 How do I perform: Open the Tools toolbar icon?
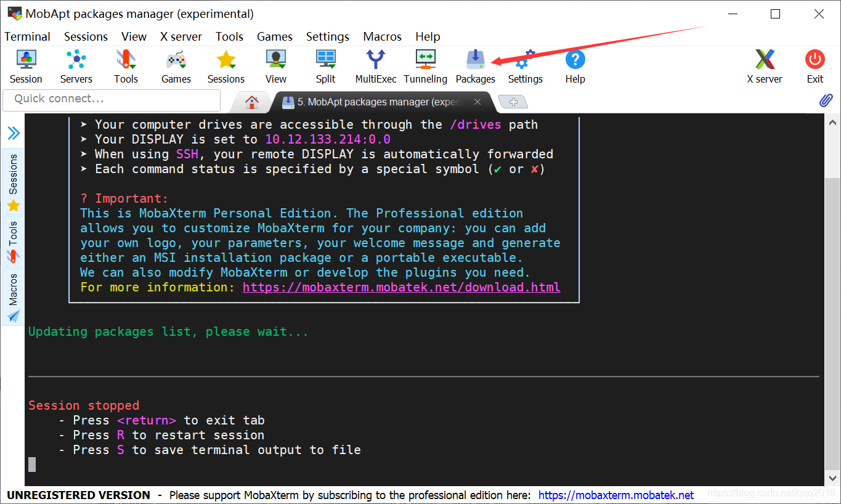click(126, 67)
